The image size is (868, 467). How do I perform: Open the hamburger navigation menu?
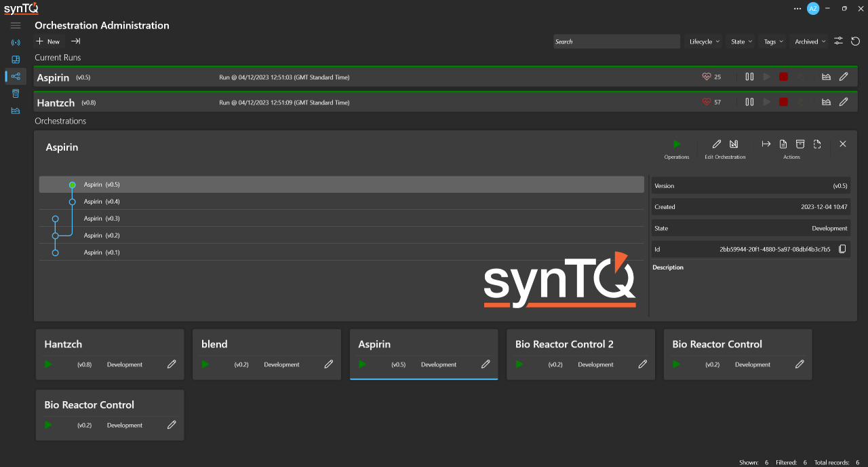click(16, 26)
